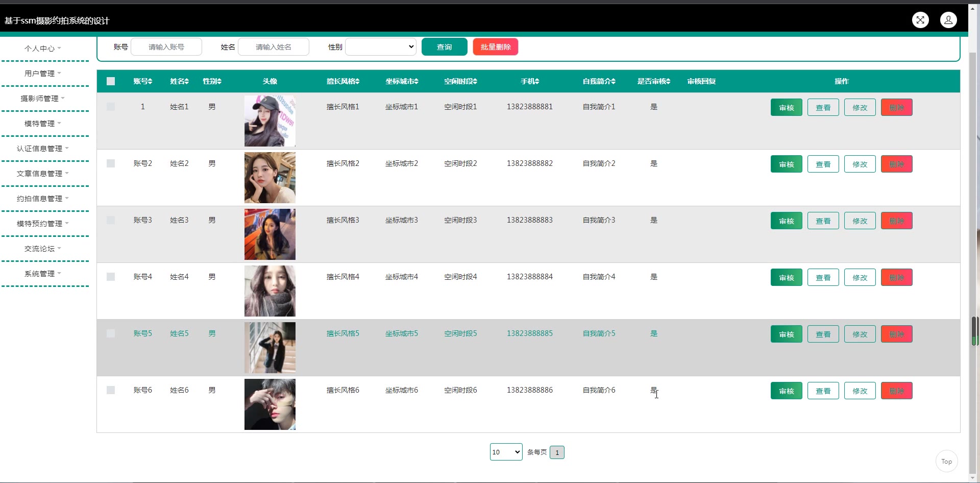Open the 约拍信息管理 sidebar menu
This screenshot has height=483, width=980.
pos(43,199)
